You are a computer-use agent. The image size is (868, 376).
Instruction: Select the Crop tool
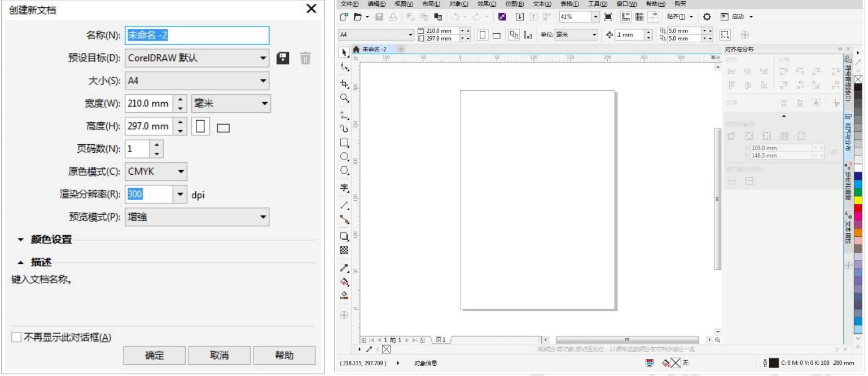click(343, 83)
